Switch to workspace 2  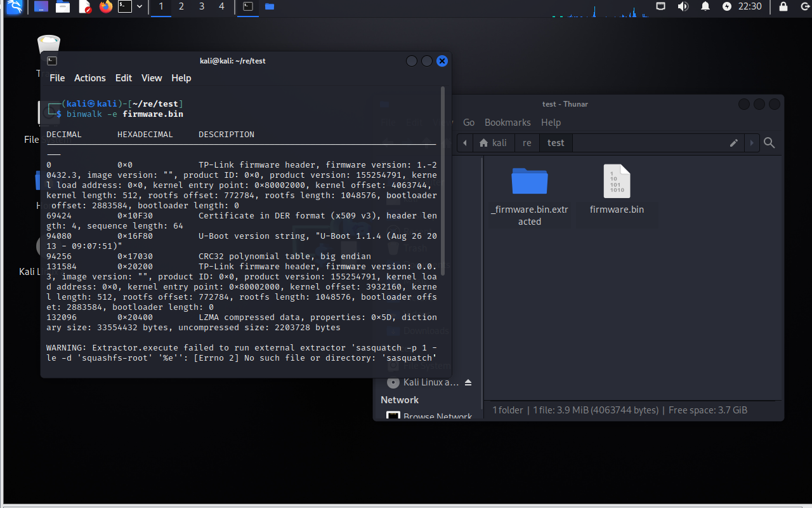pos(181,7)
